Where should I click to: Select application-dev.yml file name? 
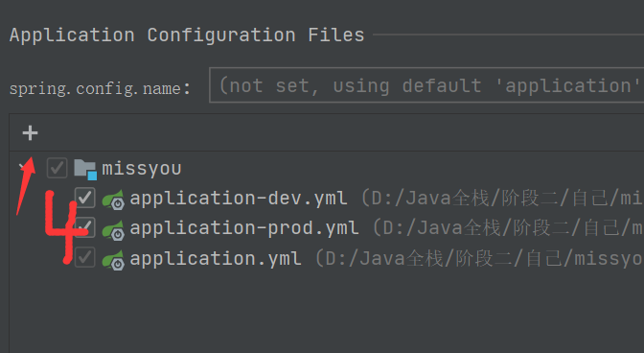tap(239, 199)
